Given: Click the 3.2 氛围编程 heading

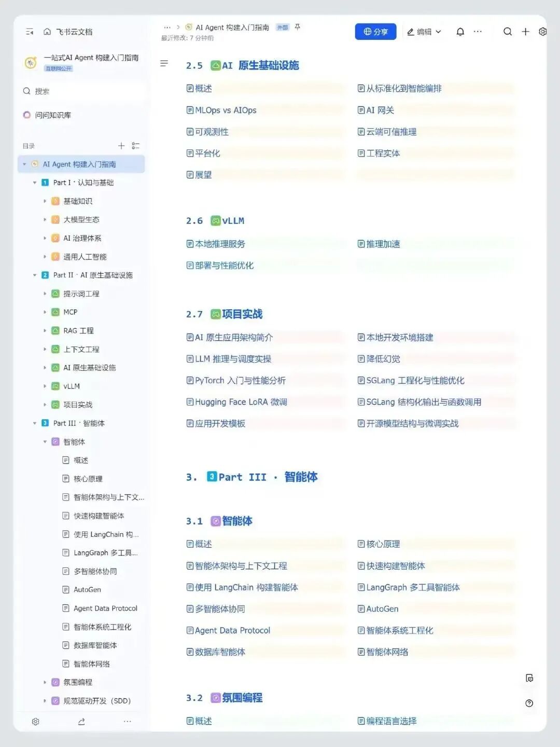Looking at the screenshot, I should click(225, 698).
